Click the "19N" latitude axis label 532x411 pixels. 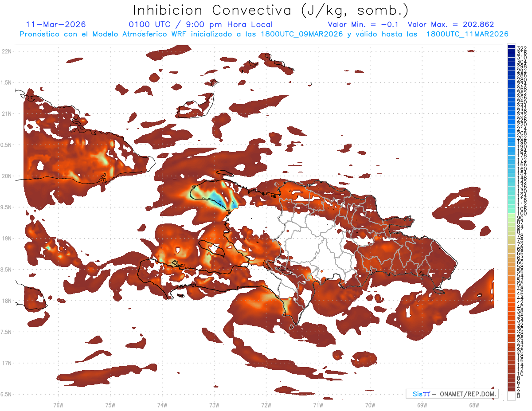click(7, 239)
